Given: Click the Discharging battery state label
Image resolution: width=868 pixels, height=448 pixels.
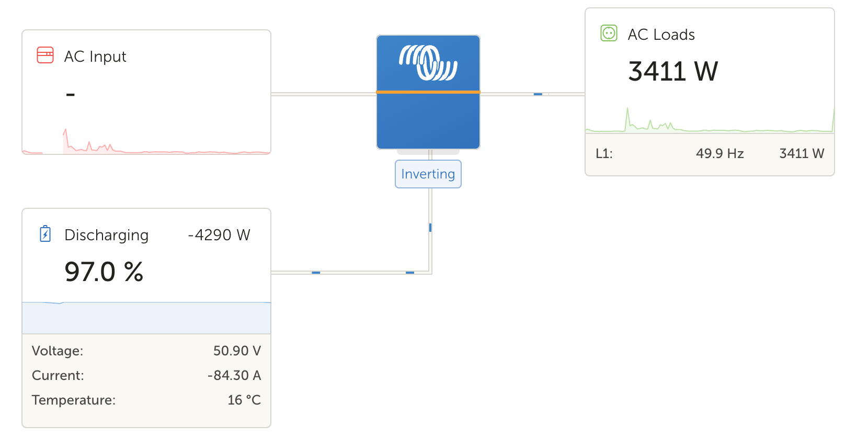Looking at the screenshot, I should [106, 235].
